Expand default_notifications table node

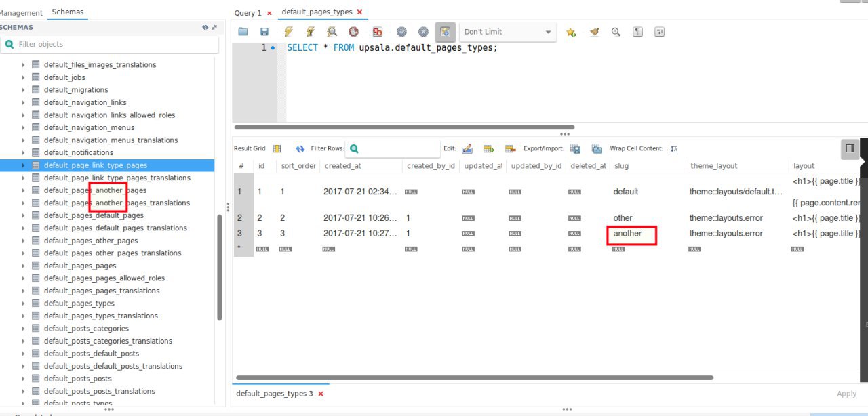[22, 153]
